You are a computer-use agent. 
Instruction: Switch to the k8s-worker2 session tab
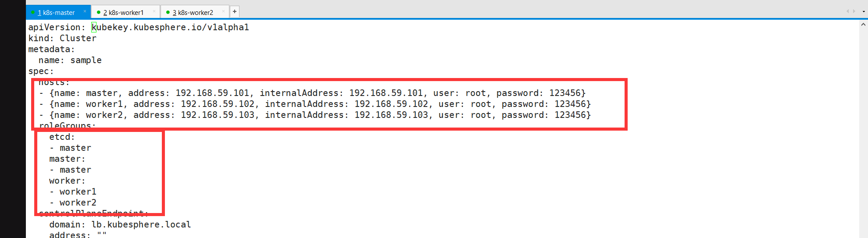[195, 12]
